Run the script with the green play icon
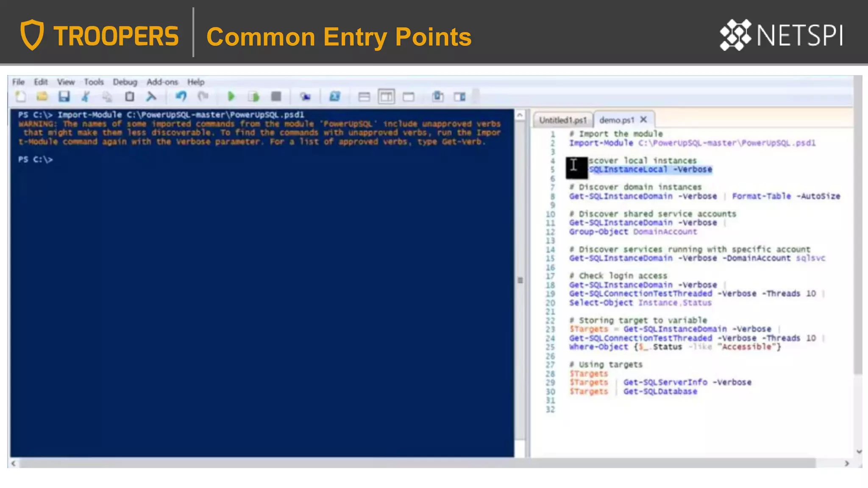Viewport: 868px width, 488px height. pos(231,97)
